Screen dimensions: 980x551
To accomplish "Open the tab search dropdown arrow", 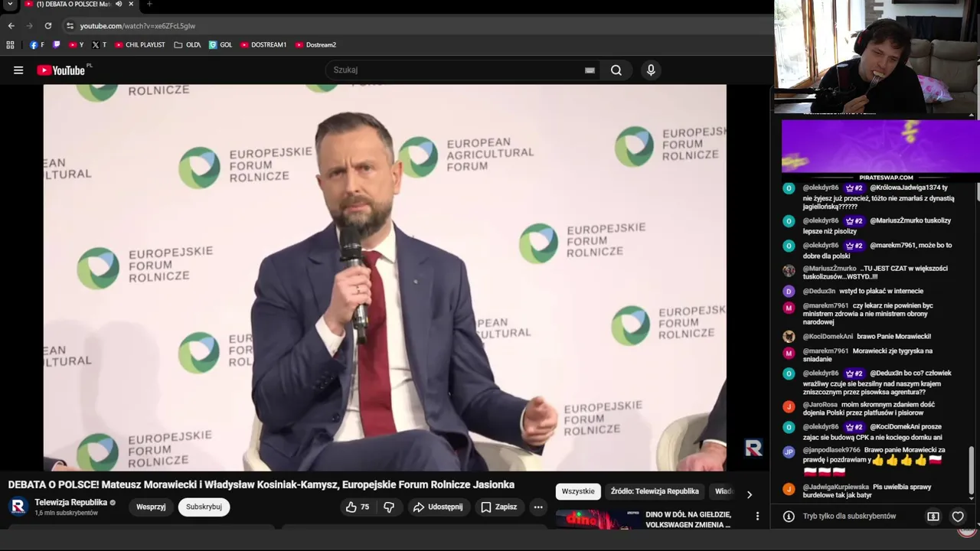I will pyautogui.click(x=10, y=5).
